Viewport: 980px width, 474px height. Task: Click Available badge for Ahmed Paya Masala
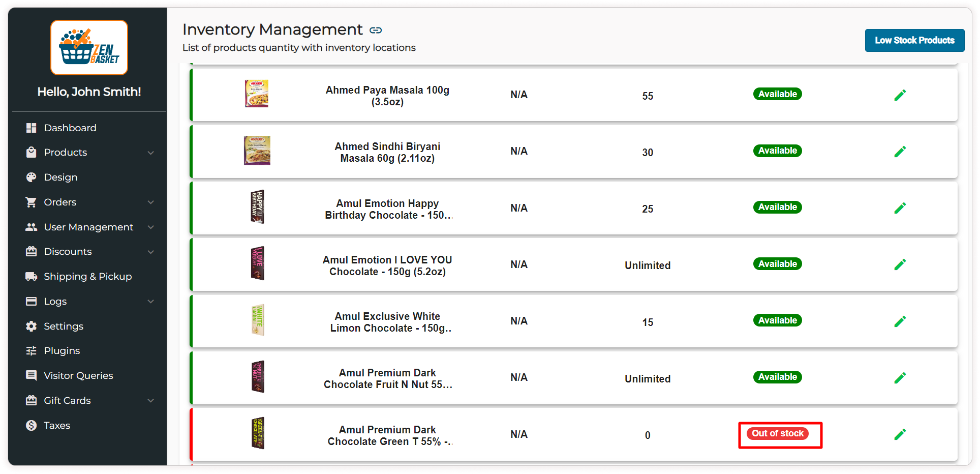777,94
